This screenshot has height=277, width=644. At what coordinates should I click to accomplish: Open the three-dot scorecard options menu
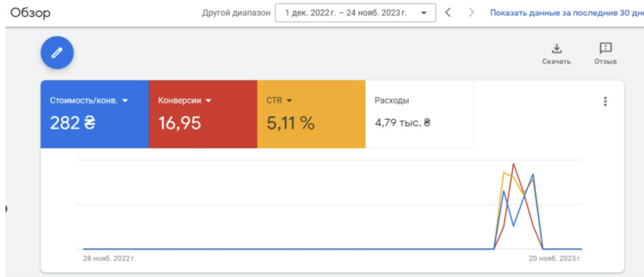pyautogui.click(x=605, y=101)
